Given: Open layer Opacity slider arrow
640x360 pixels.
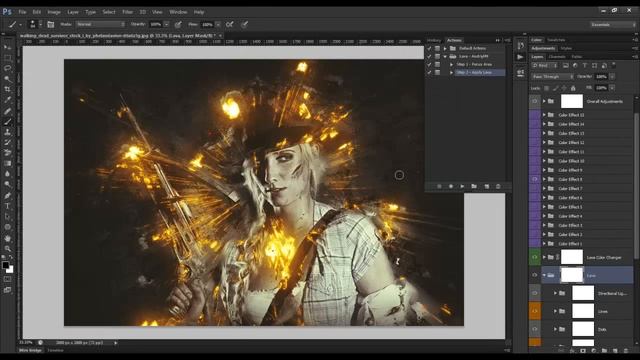Looking at the screenshot, I should pos(612,76).
